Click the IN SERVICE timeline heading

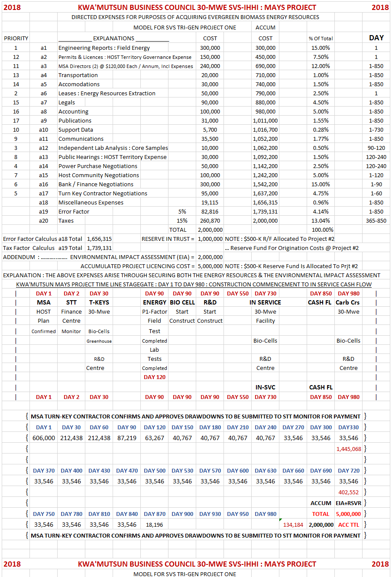click(266, 302)
